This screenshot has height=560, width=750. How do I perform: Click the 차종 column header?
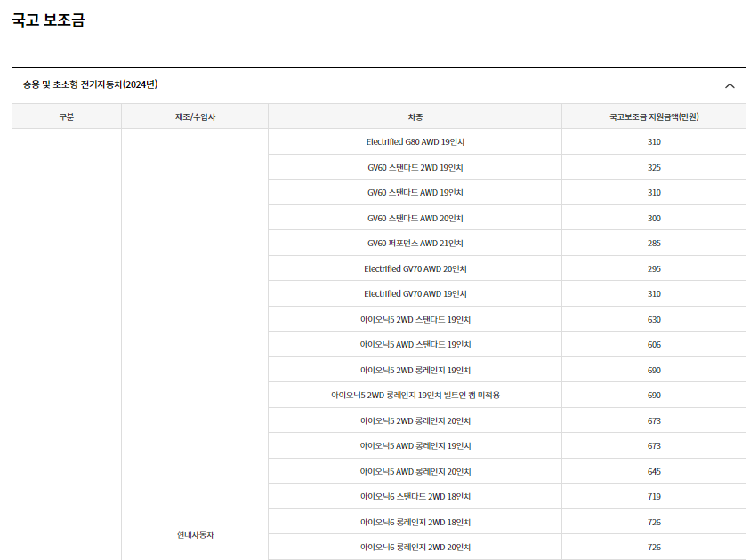(x=415, y=116)
